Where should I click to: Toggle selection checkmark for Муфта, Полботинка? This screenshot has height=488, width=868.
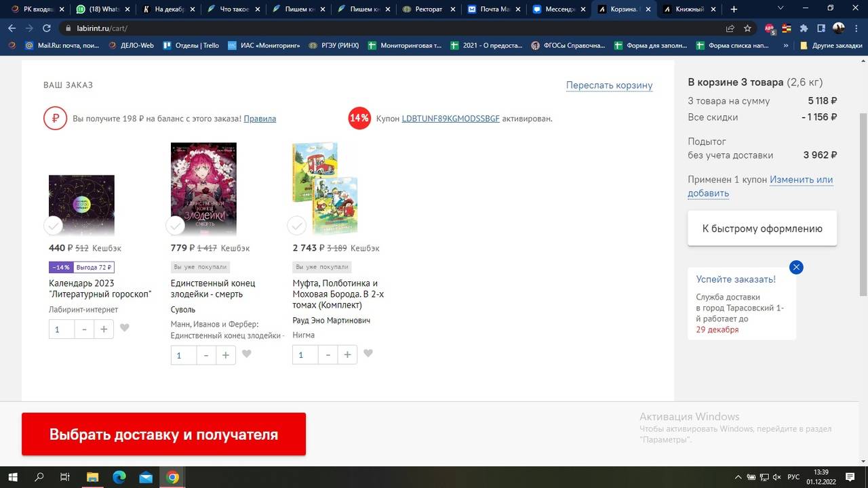[x=296, y=226]
